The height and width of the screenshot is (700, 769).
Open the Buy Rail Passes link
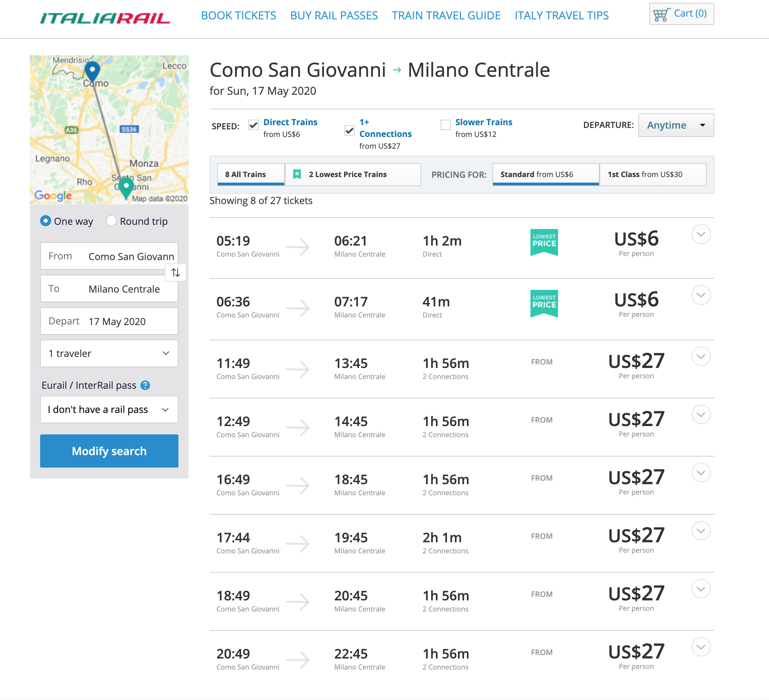[x=334, y=16]
